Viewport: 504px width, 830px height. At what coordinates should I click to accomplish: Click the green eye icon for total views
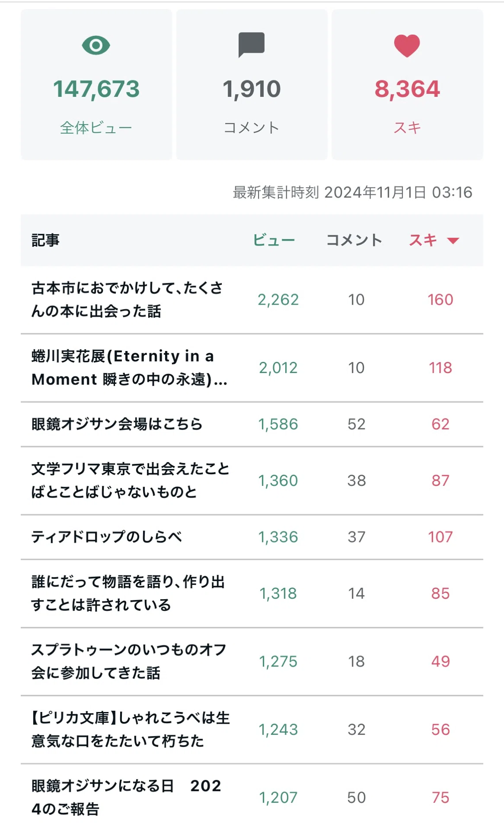pyautogui.click(x=96, y=45)
